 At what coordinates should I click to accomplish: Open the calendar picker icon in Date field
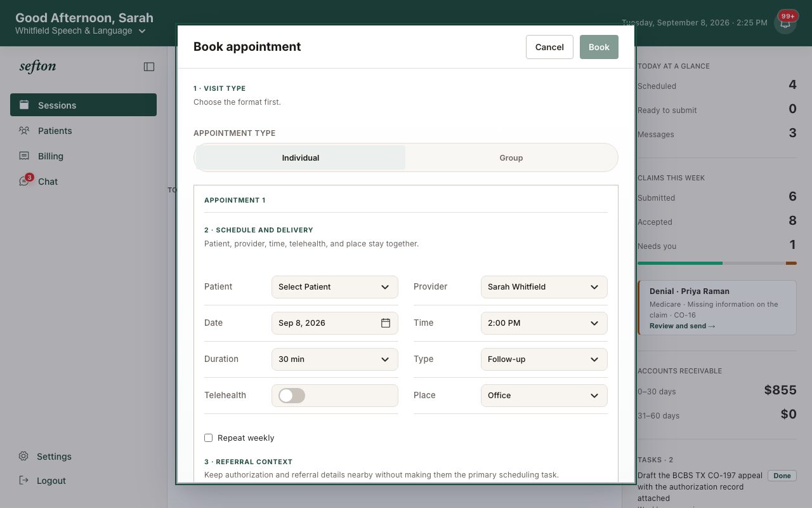coord(386,323)
